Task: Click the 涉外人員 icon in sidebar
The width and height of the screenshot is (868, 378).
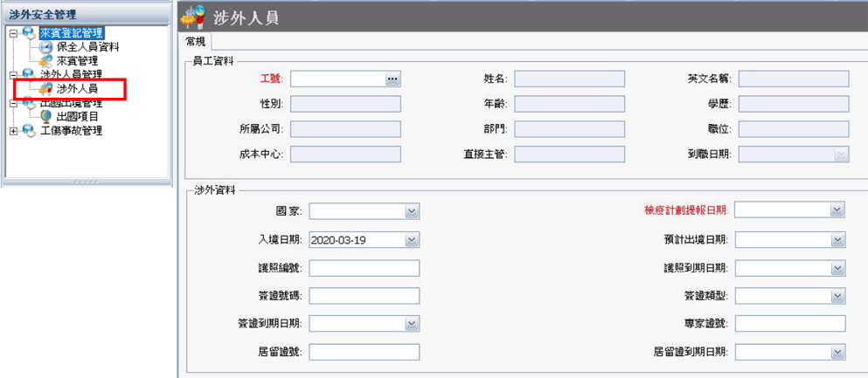Action: click(x=45, y=89)
